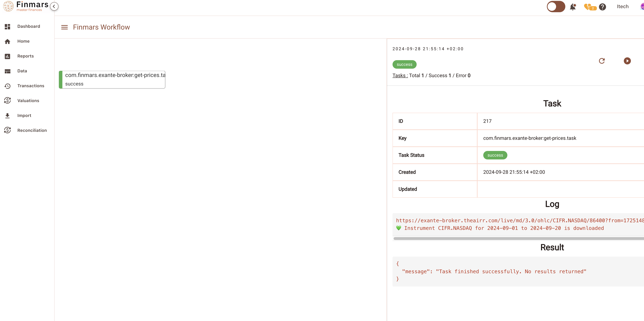Viewport: 644px width, 321px height.
Task: Click the 'Instrument CIFR.NASDAQ' log line
Action: click(500, 228)
